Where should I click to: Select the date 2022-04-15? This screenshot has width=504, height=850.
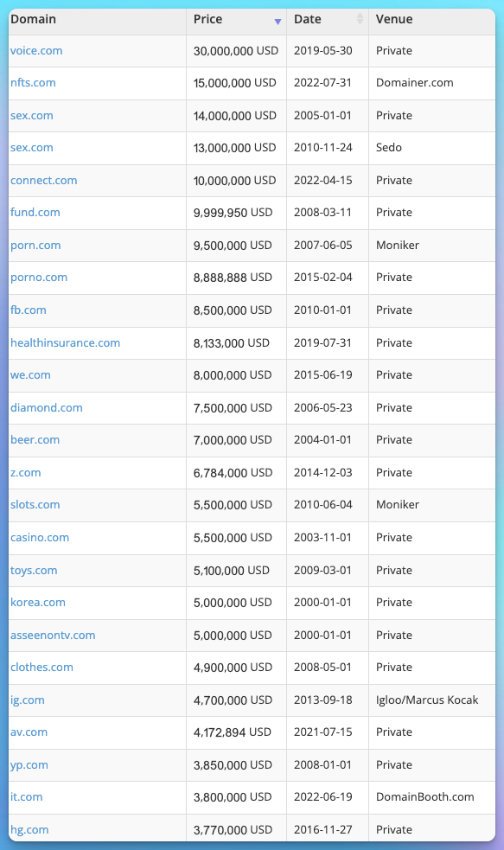point(323,180)
